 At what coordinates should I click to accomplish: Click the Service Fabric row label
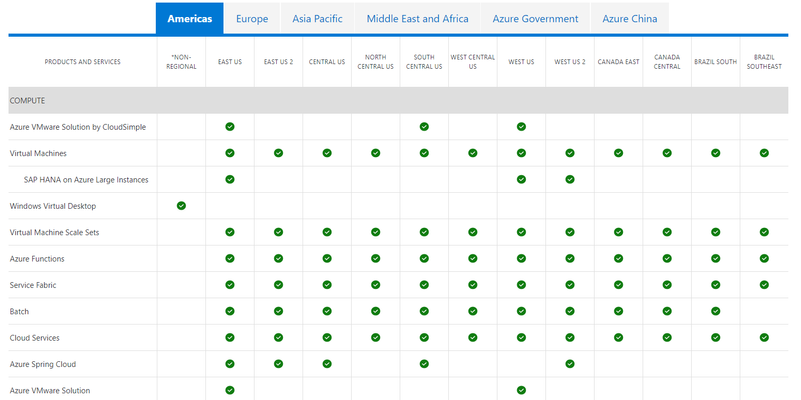coord(33,285)
